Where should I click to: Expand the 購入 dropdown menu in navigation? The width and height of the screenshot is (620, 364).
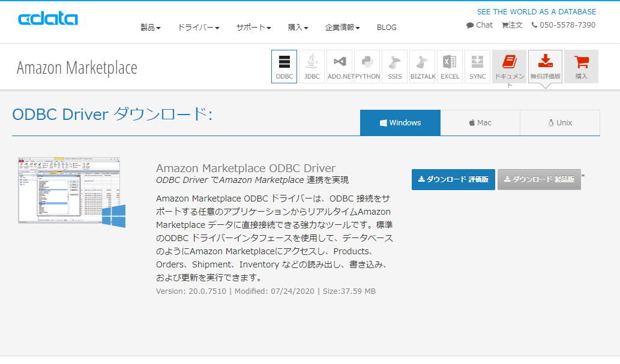[x=298, y=27]
